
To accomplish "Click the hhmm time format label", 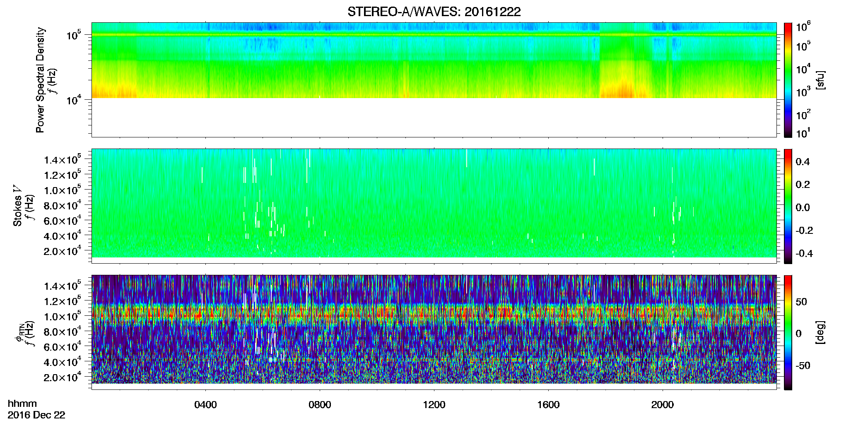I will click(22, 404).
